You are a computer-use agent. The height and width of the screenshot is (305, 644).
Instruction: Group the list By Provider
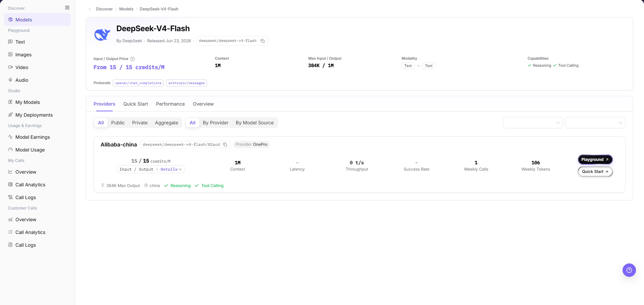[216, 123]
